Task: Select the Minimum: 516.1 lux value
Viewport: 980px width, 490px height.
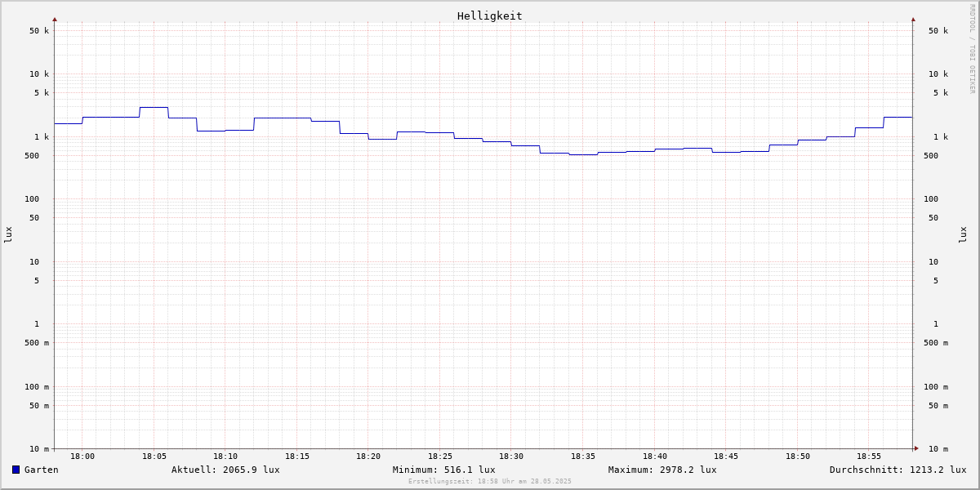Action: click(443, 470)
